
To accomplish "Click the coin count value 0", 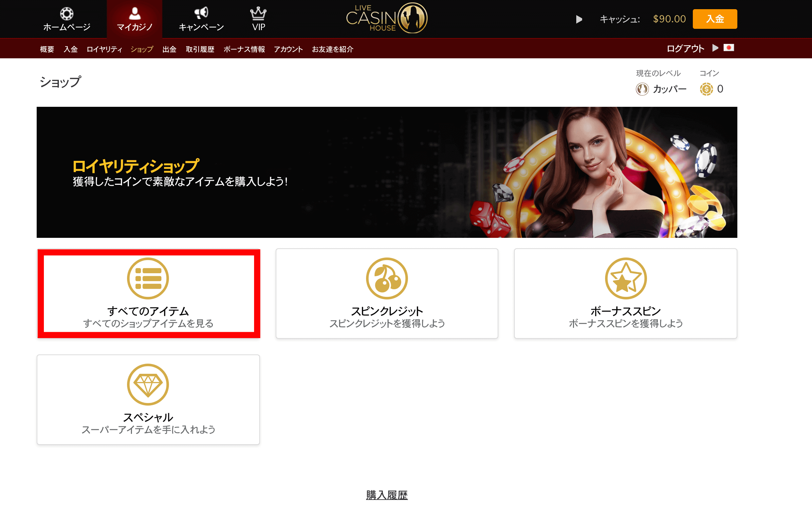I will pyautogui.click(x=720, y=89).
